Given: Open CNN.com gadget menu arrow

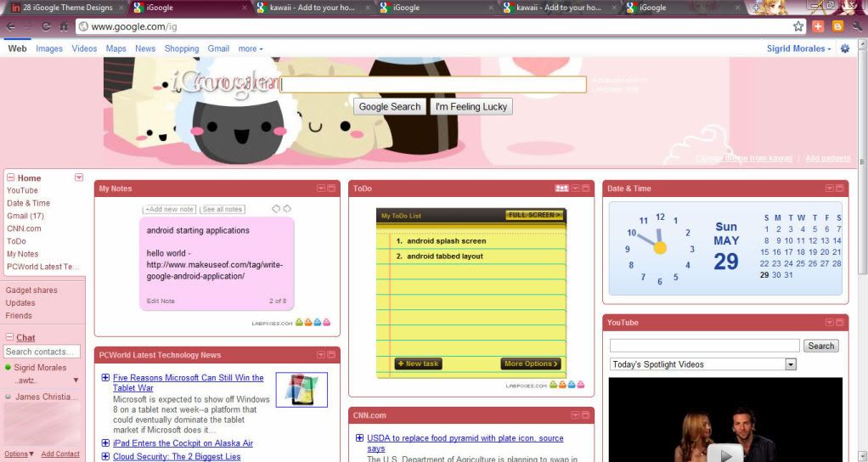Looking at the screenshot, I should [575, 415].
